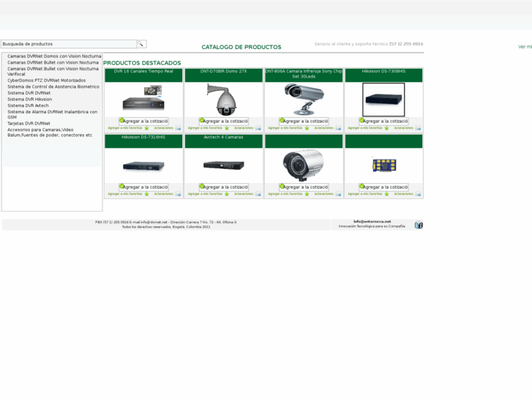
Task: Open Sistema de Alarma DVRNet Inalambrica GSM
Action: (x=52, y=114)
